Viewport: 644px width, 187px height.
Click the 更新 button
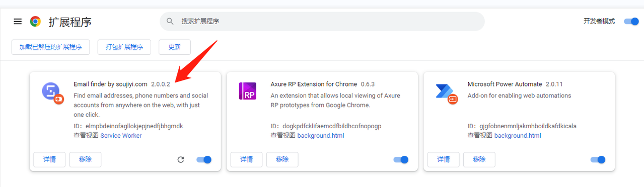(x=175, y=47)
